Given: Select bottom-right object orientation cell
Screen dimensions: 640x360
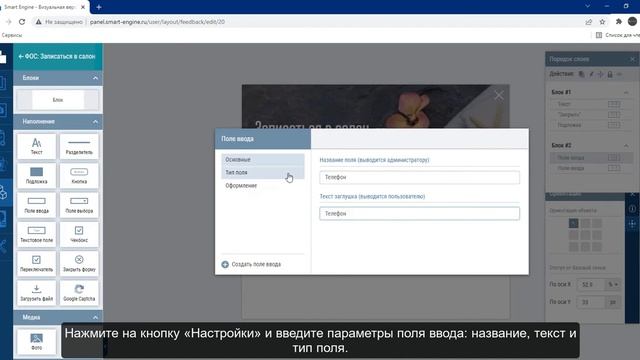Looking at the screenshot, I should 597,247.
